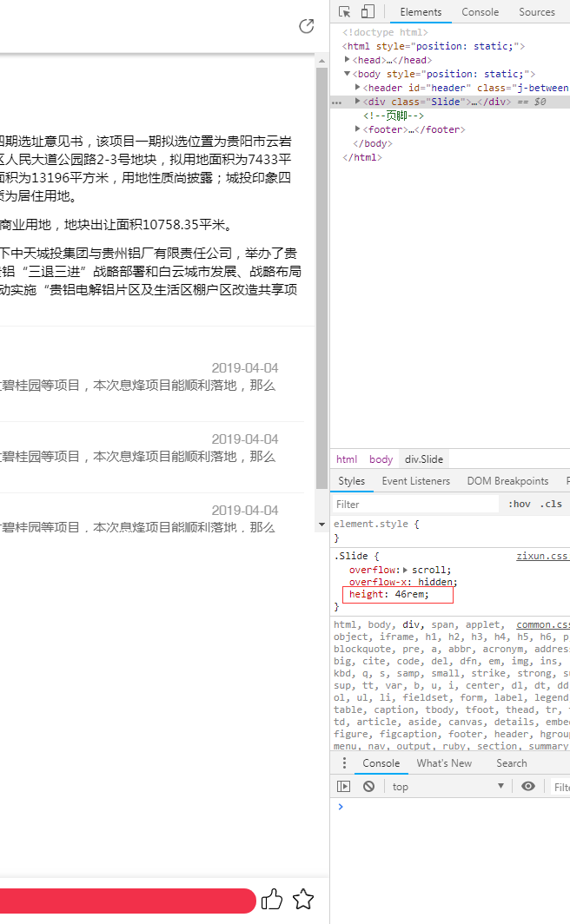Open the Event Listeners tab
The image size is (570, 924).
point(415,481)
